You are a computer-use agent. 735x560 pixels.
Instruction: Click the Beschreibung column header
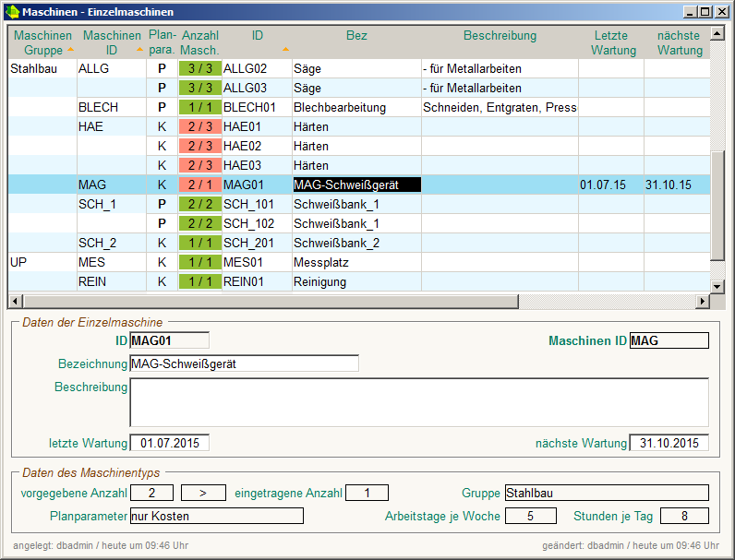(500, 42)
